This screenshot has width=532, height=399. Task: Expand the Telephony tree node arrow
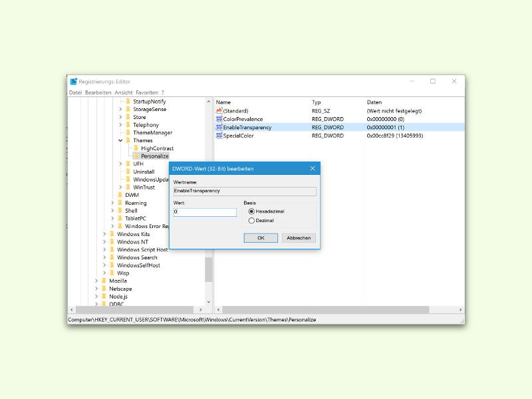point(120,124)
